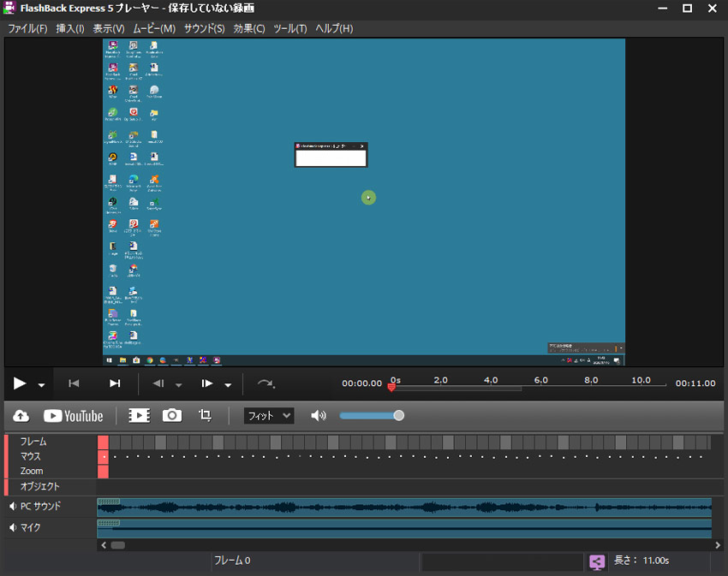The width and height of the screenshot is (728, 576).
Task: Jump to the end of the movie
Action: click(115, 383)
